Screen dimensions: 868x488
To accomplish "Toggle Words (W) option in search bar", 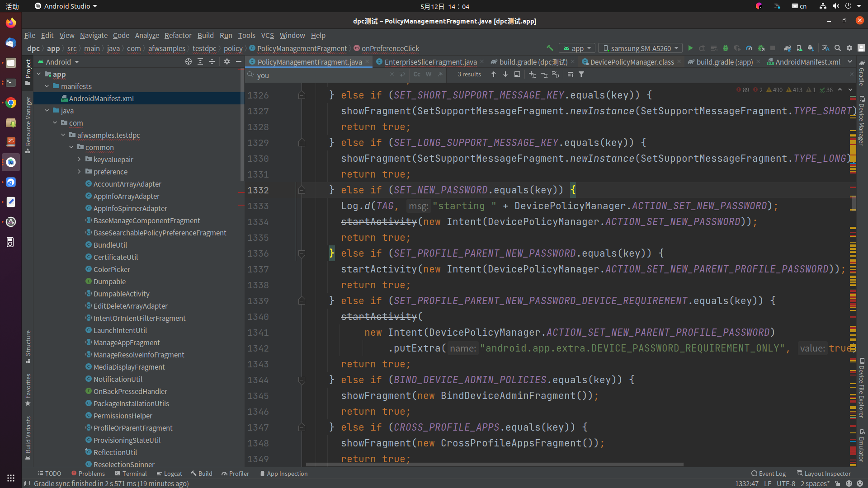I will pos(429,74).
